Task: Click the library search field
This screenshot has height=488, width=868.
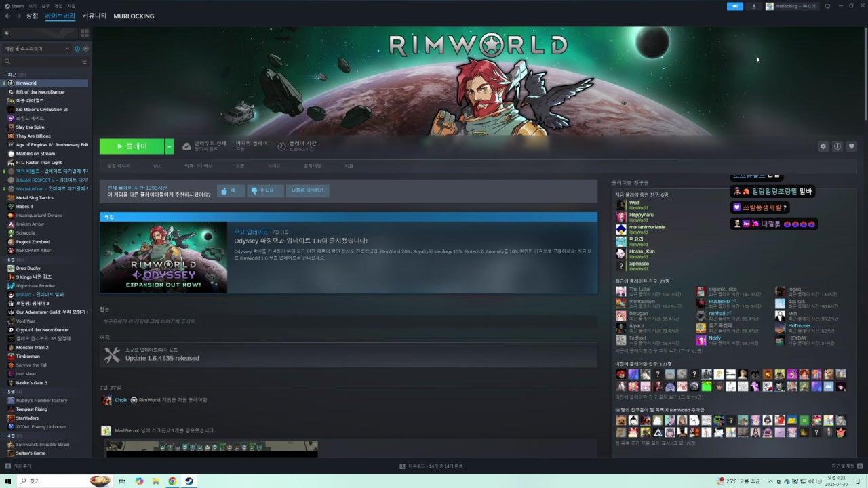Action: click(41, 61)
